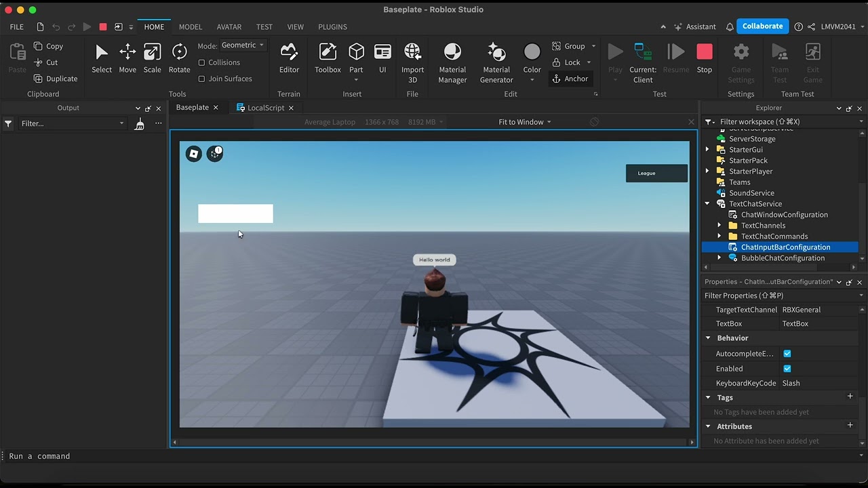The image size is (868, 488).
Task: Open the Fit to Window dropdown
Action: (525, 122)
